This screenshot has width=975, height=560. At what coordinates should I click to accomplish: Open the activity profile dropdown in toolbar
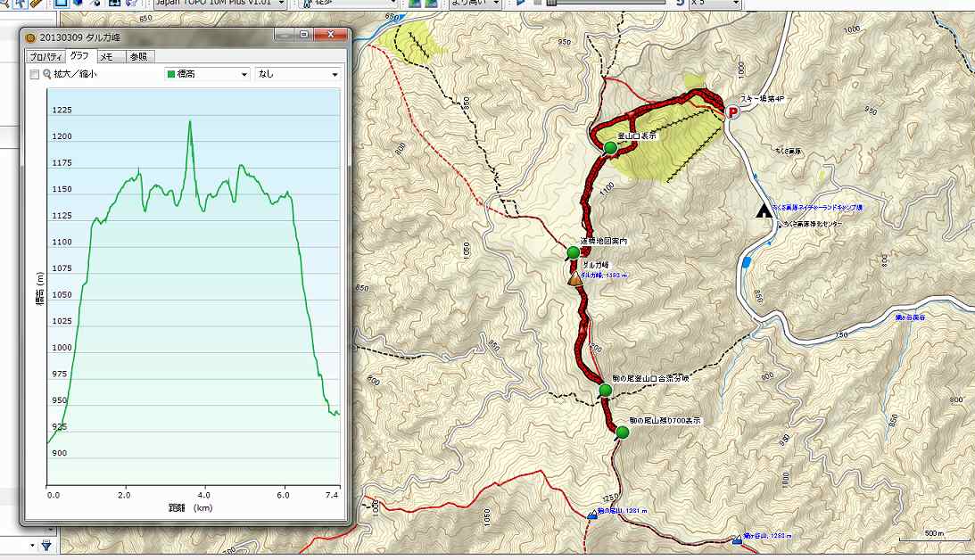(347, 3)
